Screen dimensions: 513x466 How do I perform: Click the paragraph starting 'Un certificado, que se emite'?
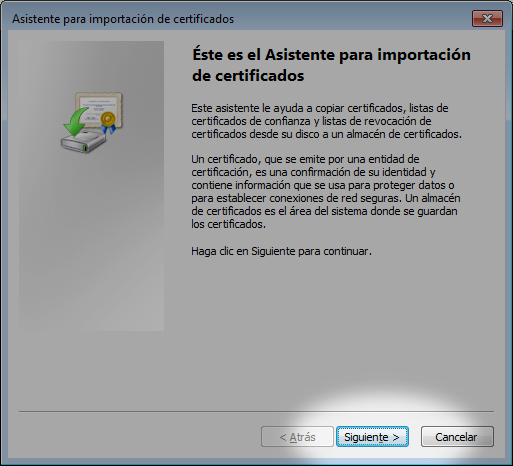pos(326,191)
